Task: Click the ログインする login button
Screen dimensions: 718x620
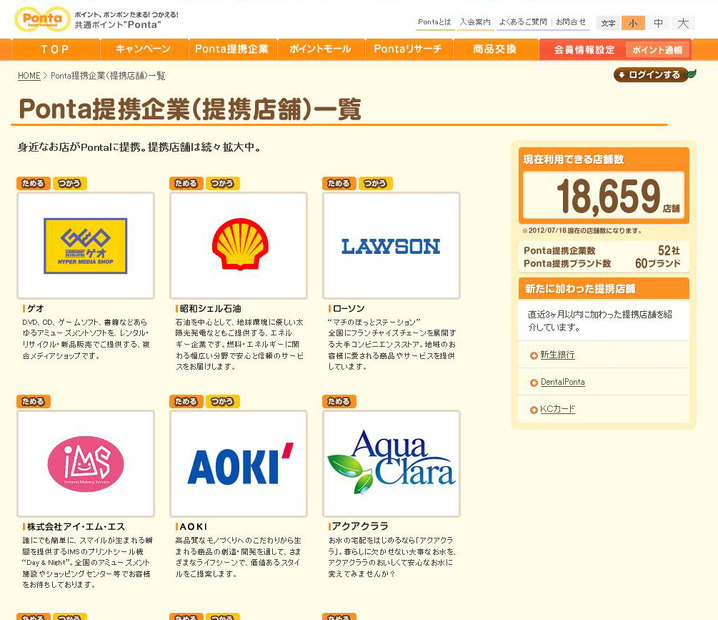Action: pos(654,75)
